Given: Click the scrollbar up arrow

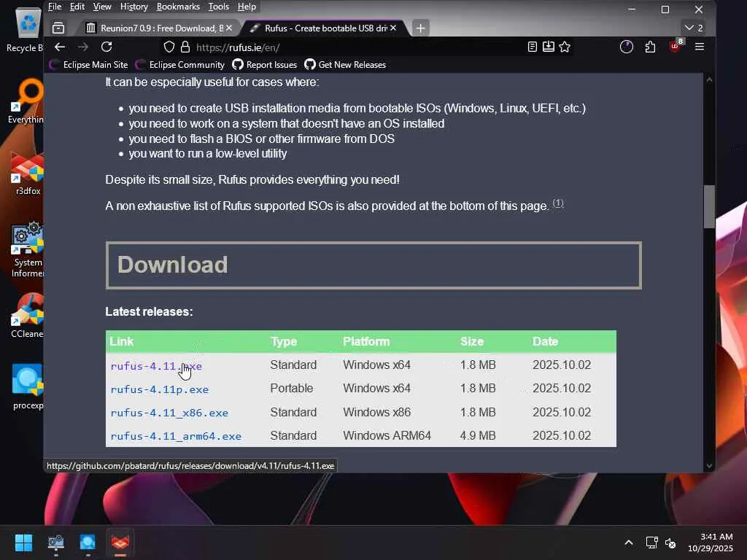Looking at the screenshot, I should (709, 80).
